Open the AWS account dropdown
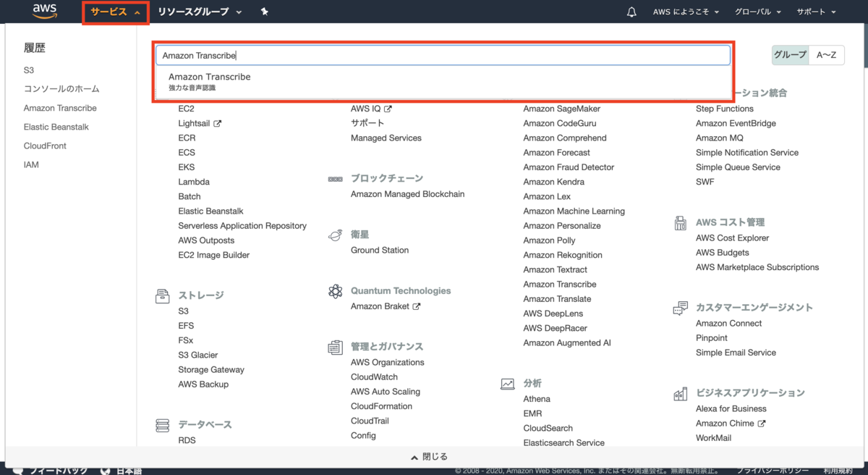 tap(686, 12)
